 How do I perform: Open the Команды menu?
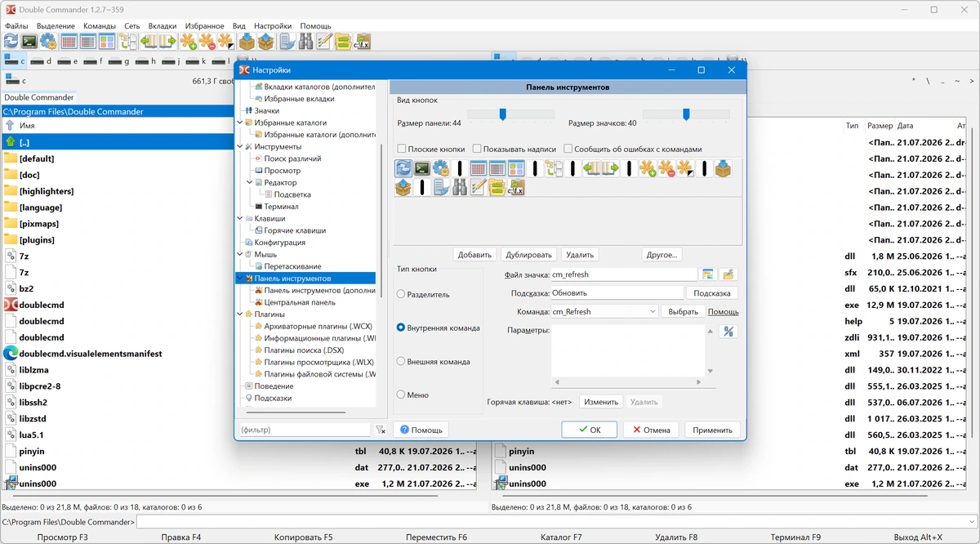click(100, 26)
